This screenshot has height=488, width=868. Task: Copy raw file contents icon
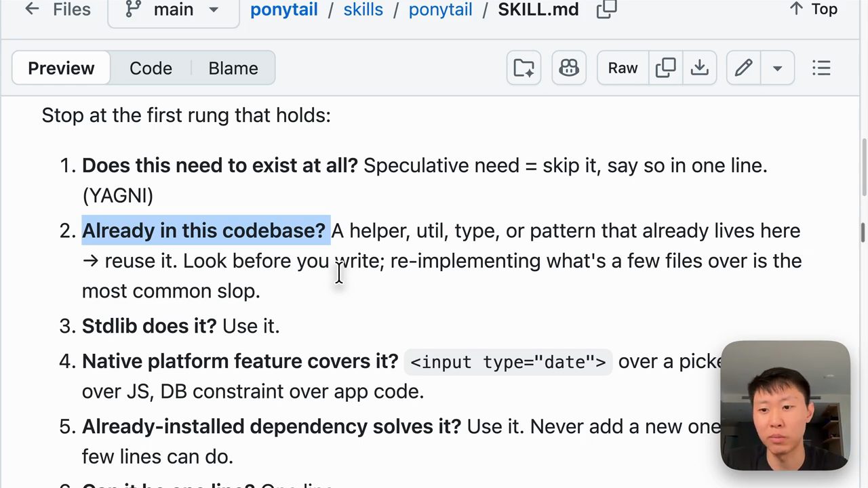click(x=665, y=68)
